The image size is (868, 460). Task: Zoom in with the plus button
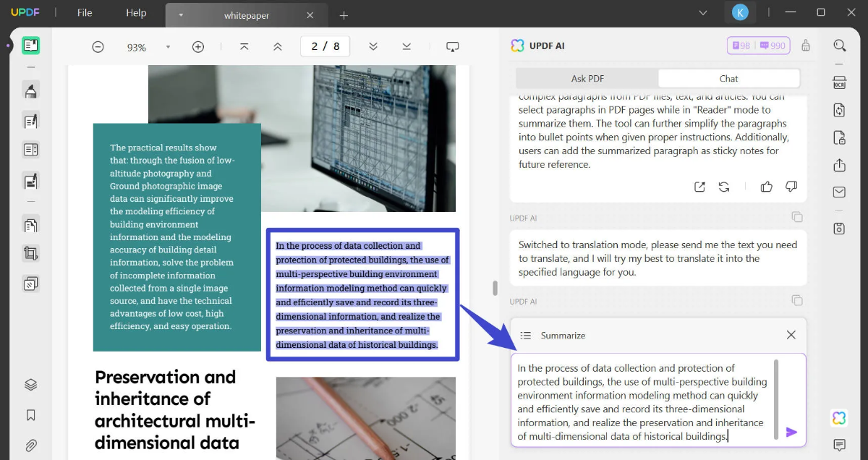click(198, 47)
